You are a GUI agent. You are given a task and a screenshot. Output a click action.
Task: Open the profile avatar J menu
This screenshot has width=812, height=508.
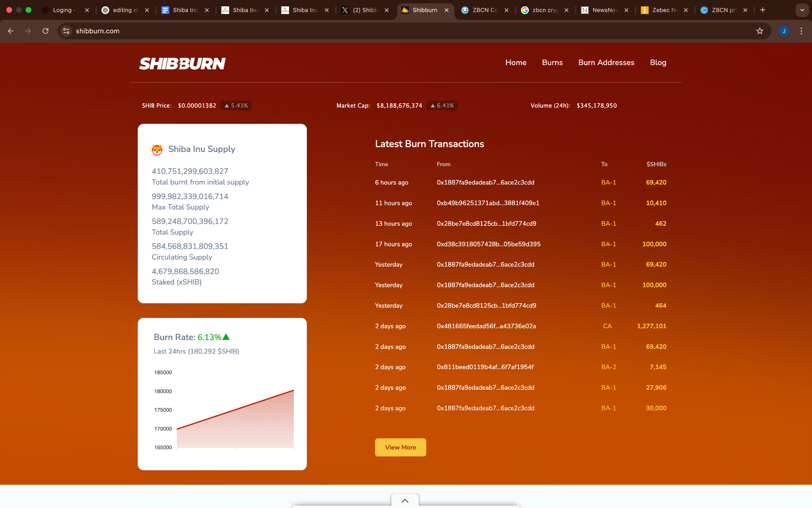(784, 31)
